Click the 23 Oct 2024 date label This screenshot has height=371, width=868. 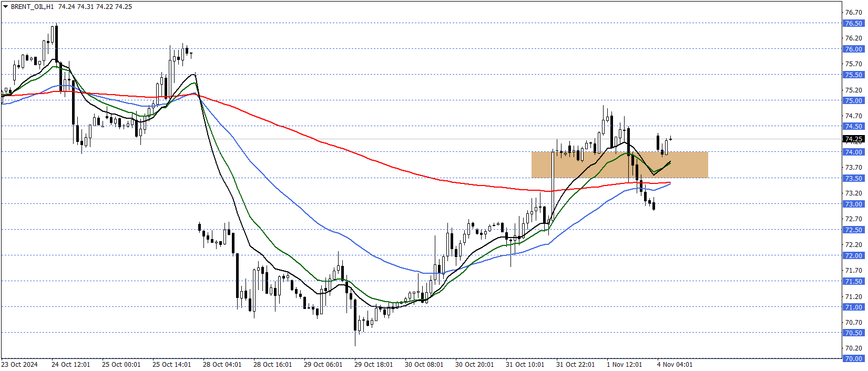coord(19,364)
